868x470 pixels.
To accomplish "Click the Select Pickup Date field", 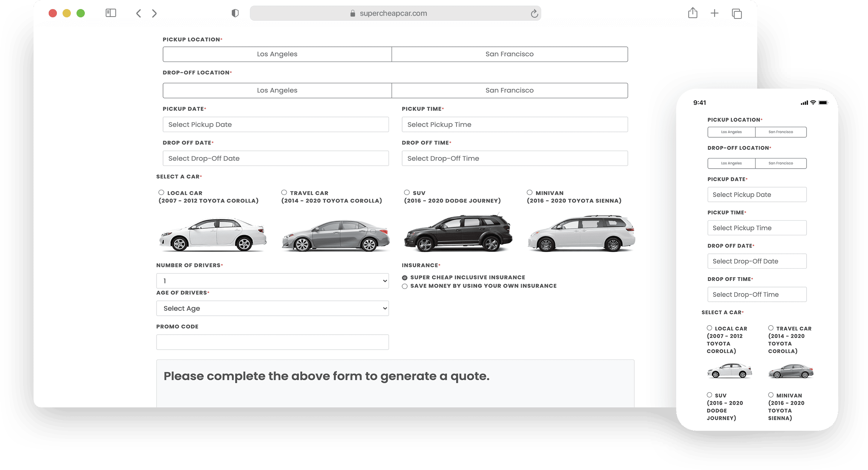I will pyautogui.click(x=276, y=124).
